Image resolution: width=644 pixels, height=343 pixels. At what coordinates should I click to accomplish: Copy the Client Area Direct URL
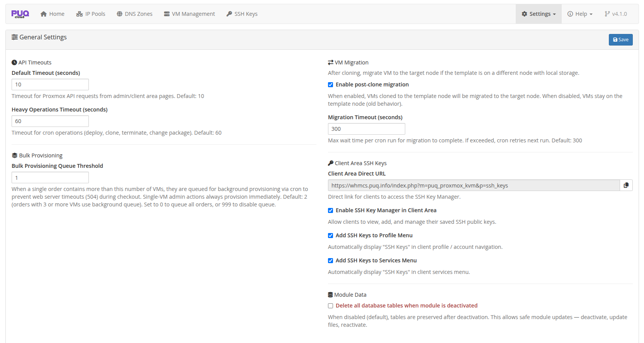[x=626, y=185]
